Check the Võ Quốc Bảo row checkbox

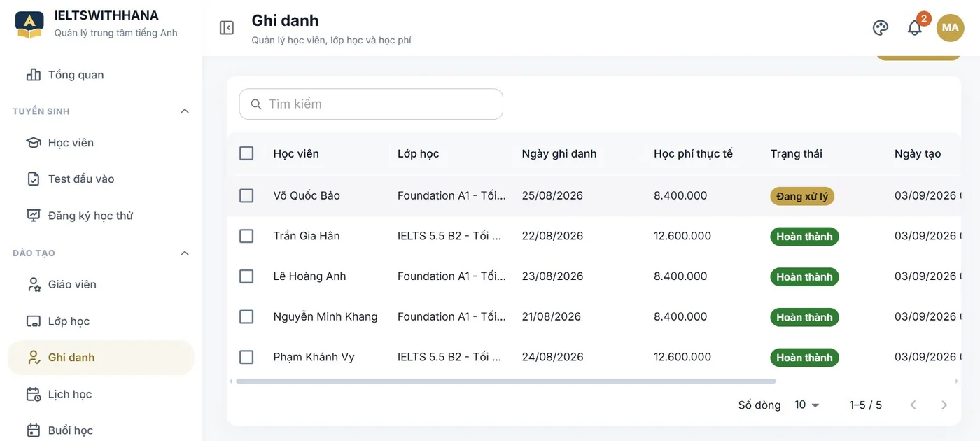pyautogui.click(x=246, y=195)
